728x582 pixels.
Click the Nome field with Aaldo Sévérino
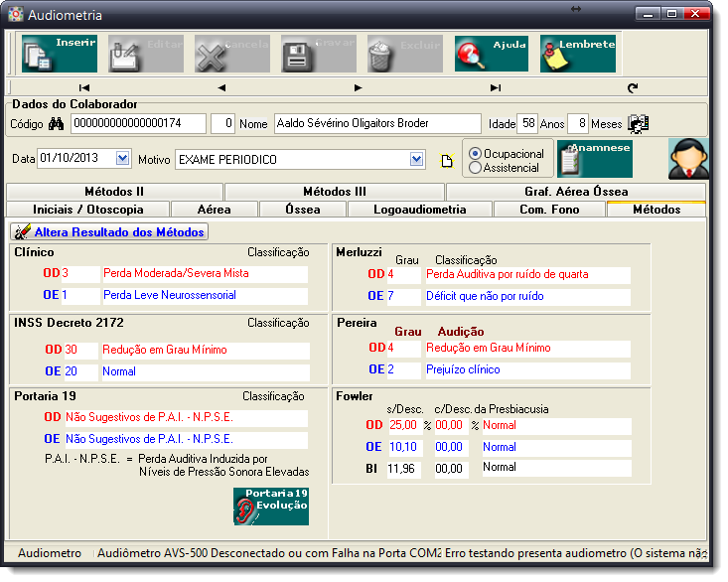[x=377, y=123]
